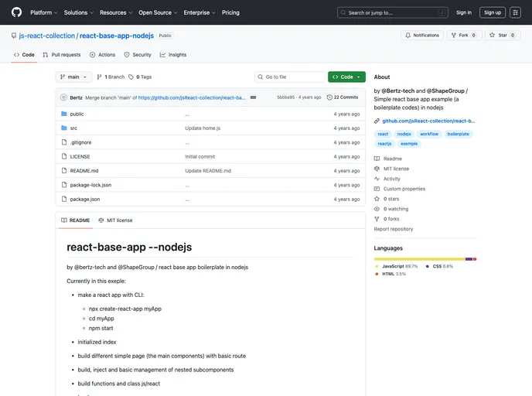Select the MIT license tab

tap(115, 220)
